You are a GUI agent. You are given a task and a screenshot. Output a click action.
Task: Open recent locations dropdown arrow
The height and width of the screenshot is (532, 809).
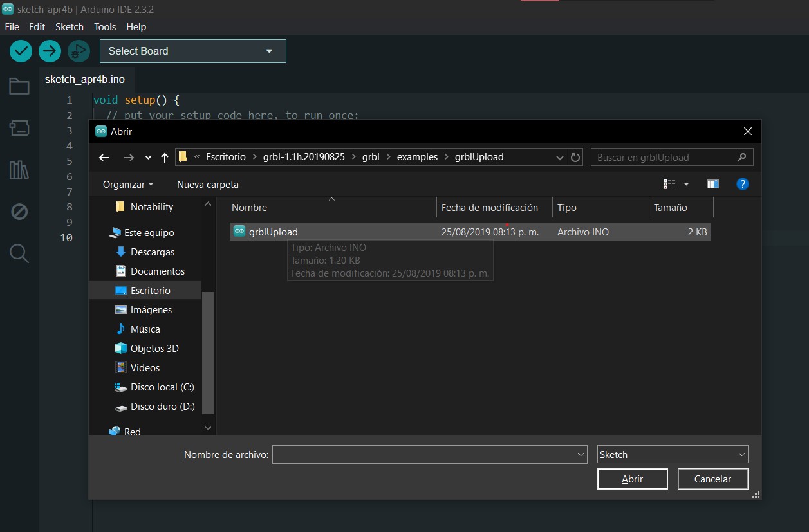(x=149, y=158)
